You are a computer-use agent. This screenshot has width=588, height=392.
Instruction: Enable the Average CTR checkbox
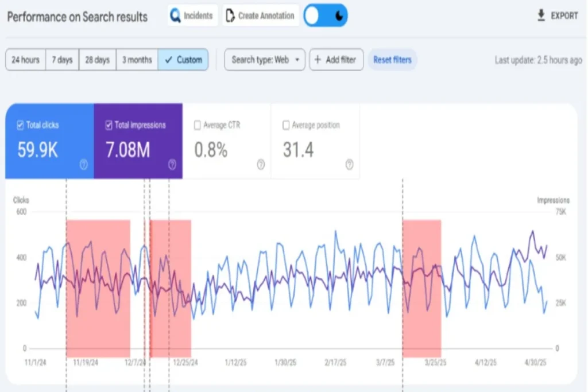pyautogui.click(x=198, y=125)
